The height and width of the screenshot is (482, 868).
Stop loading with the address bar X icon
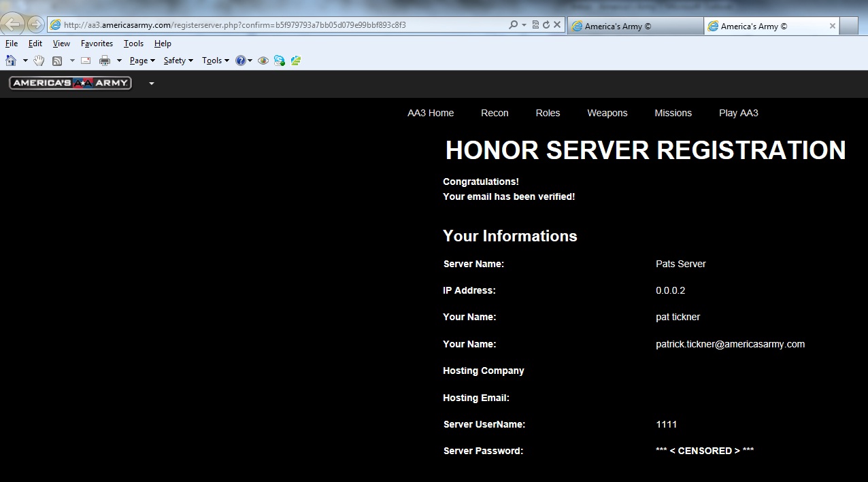[x=557, y=25]
